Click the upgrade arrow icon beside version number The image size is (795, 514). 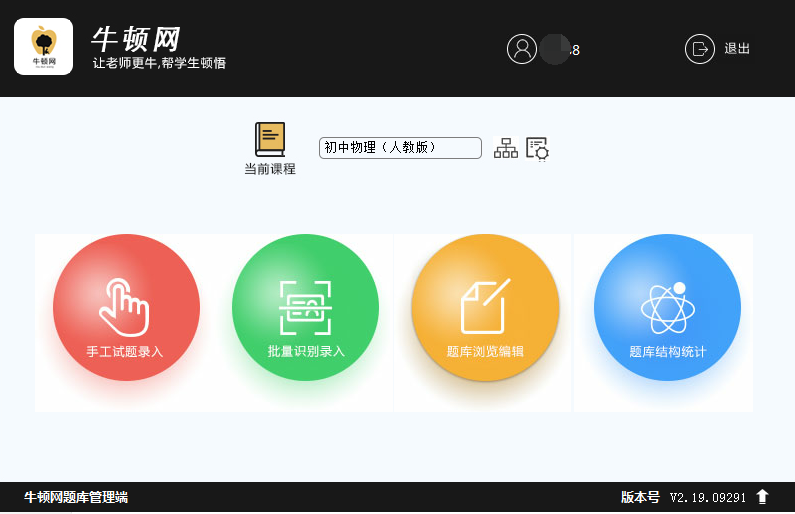762,497
